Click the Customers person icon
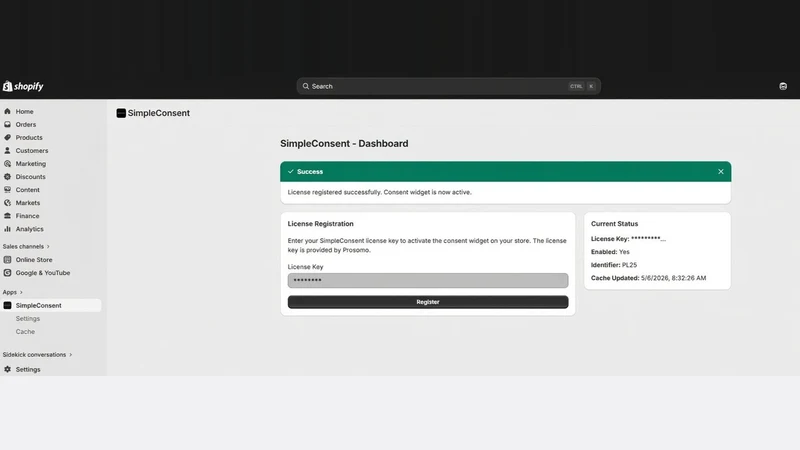800x450 pixels. coord(7,151)
